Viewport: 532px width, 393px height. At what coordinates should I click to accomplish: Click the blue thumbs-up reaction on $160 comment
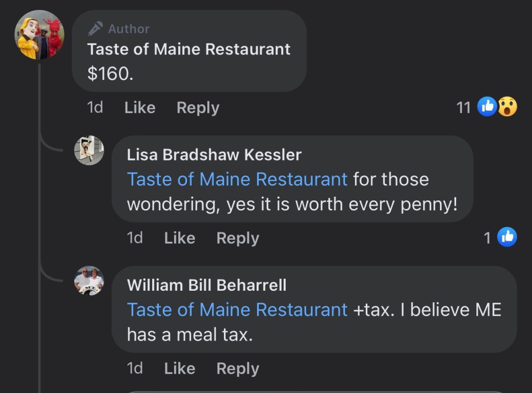click(x=487, y=107)
